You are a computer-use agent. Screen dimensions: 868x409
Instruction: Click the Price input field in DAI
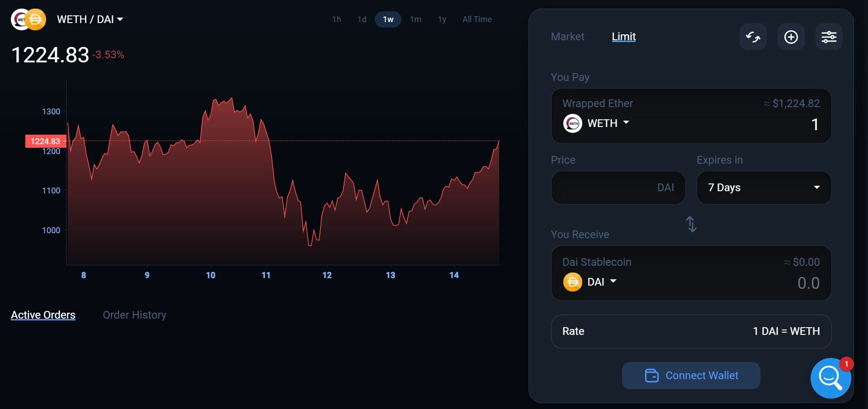(x=618, y=188)
